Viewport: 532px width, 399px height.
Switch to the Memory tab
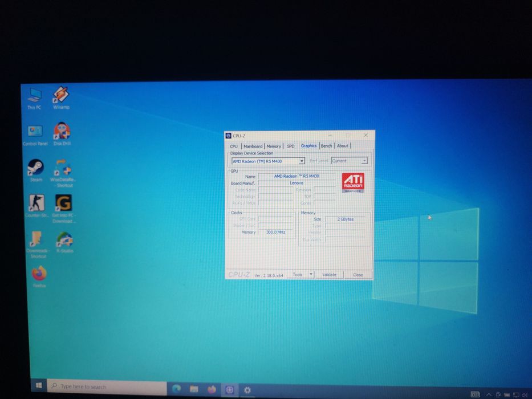click(274, 146)
